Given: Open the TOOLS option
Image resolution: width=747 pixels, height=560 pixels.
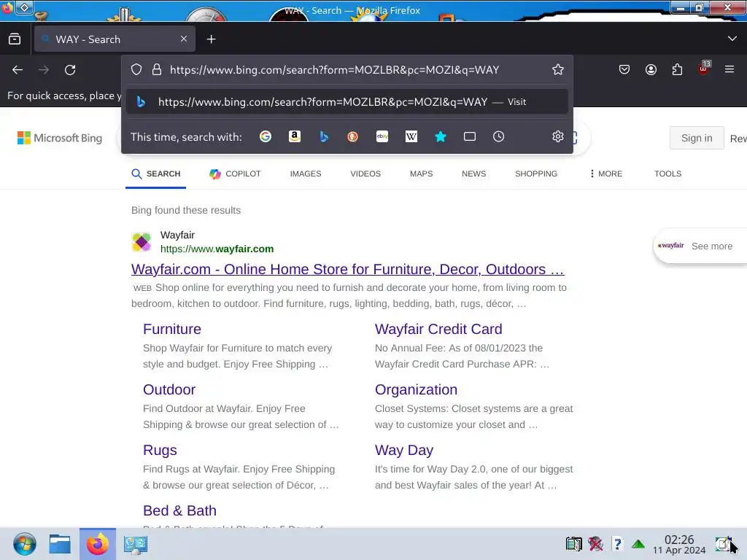Looking at the screenshot, I should [667, 174].
